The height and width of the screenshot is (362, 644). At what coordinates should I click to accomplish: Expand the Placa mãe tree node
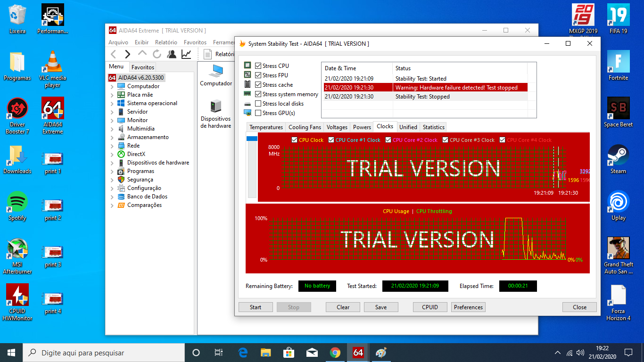click(x=112, y=95)
